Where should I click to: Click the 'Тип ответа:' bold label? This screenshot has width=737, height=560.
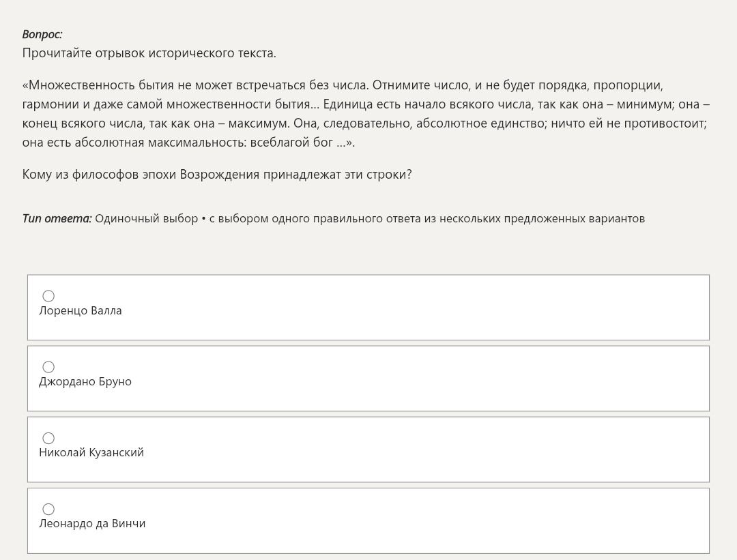57,218
